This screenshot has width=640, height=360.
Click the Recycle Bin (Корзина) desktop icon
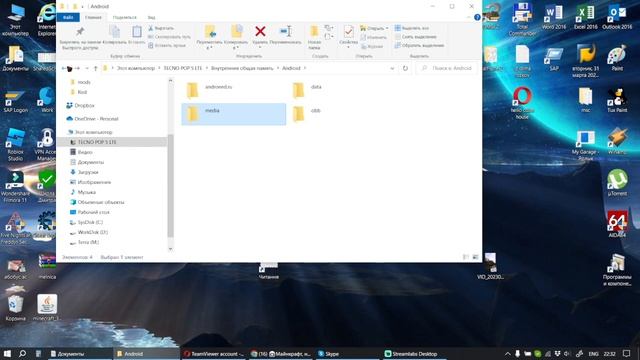[x=16, y=308]
